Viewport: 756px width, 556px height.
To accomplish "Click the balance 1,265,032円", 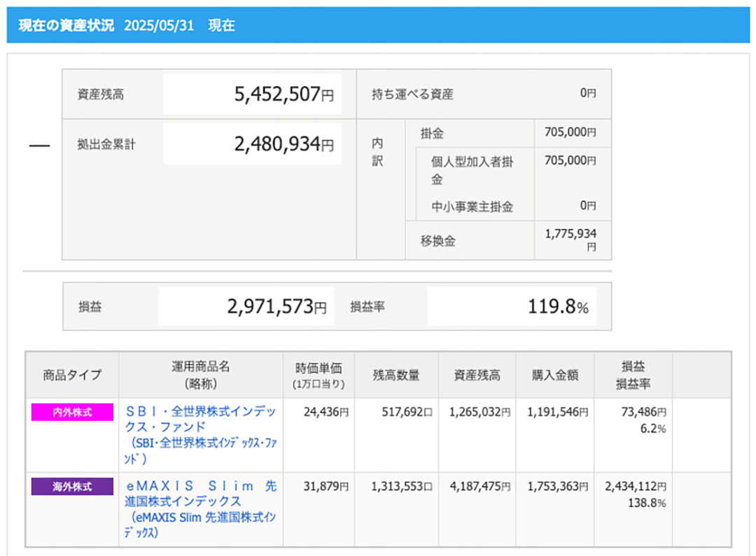I will (x=479, y=412).
